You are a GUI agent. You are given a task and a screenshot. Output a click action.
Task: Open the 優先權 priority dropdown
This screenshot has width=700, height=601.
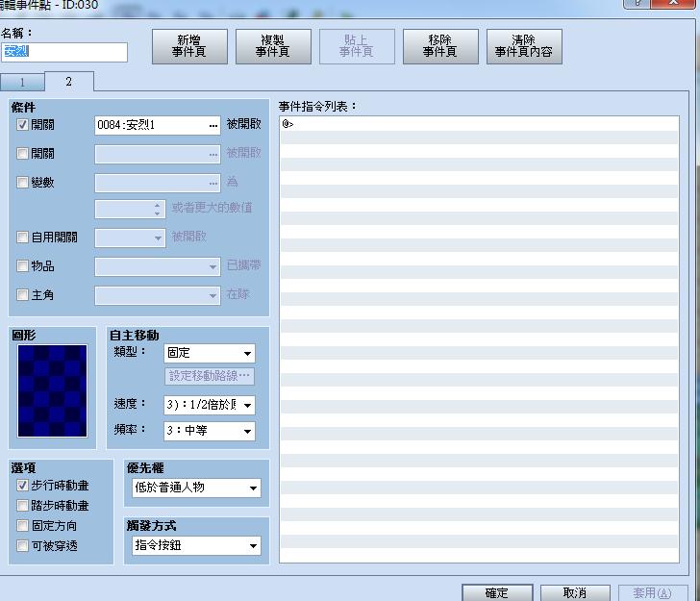click(x=196, y=488)
